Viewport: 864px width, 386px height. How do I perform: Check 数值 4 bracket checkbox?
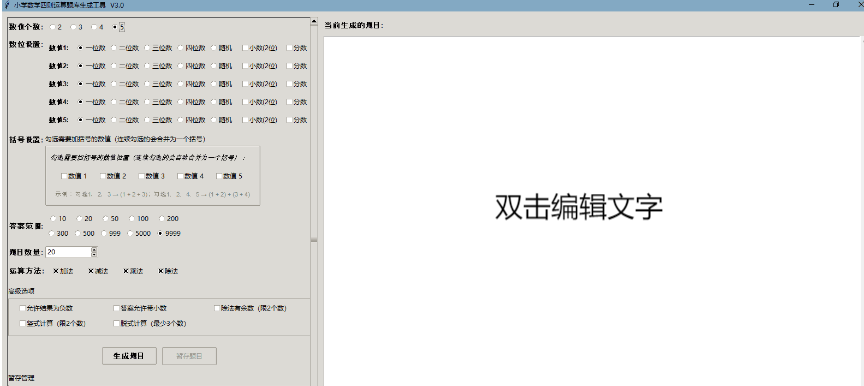click(180, 176)
